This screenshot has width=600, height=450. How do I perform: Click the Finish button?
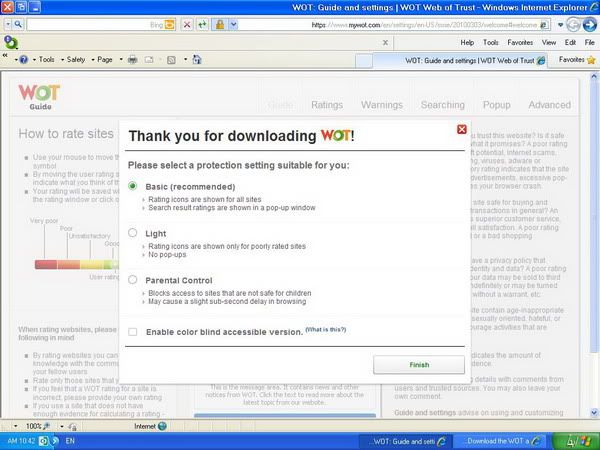[419, 365]
